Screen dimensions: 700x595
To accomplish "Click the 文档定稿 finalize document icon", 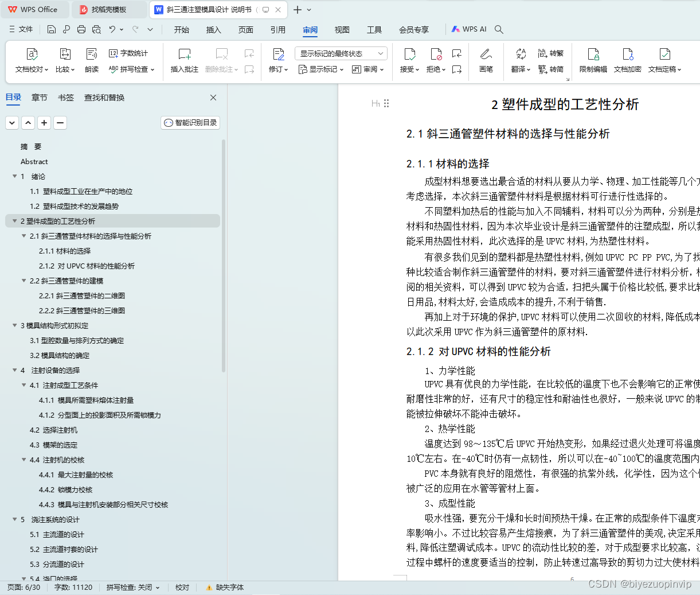I will pos(664,55).
